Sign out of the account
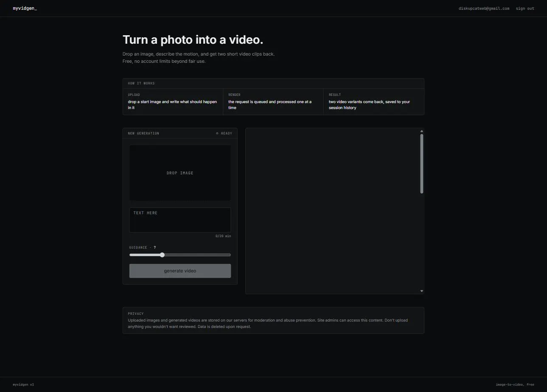The width and height of the screenshot is (547, 392). coord(525,8)
